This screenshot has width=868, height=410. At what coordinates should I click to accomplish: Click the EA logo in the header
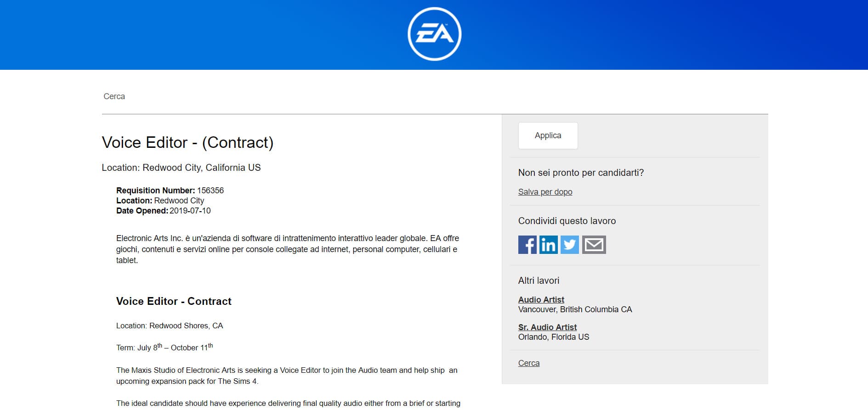[x=434, y=34]
